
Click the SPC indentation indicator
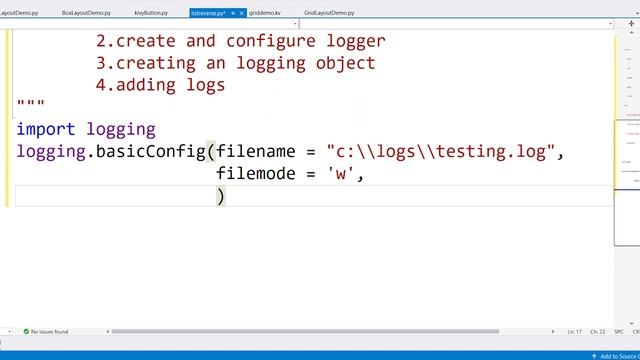pos(619,332)
